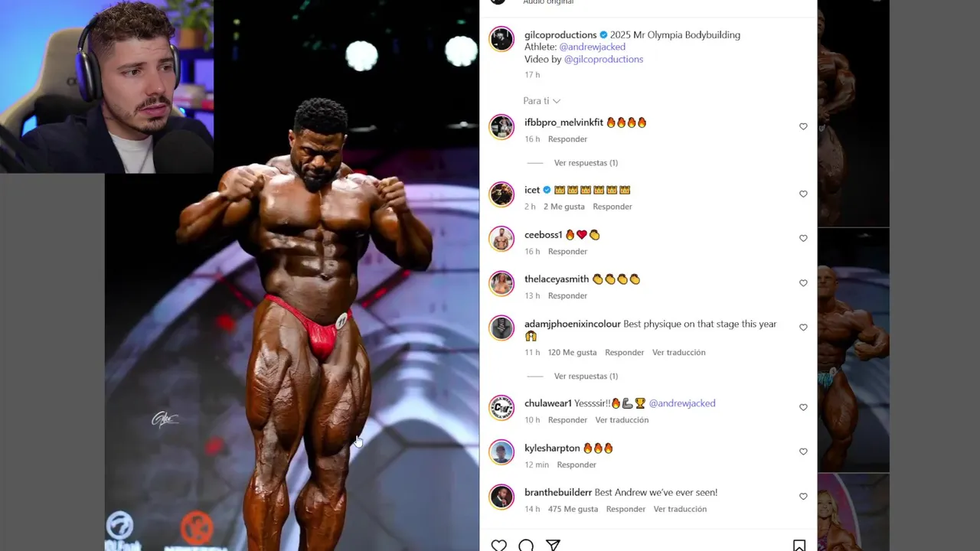
Task: Share the post via paper plane icon
Action: (553, 545)
